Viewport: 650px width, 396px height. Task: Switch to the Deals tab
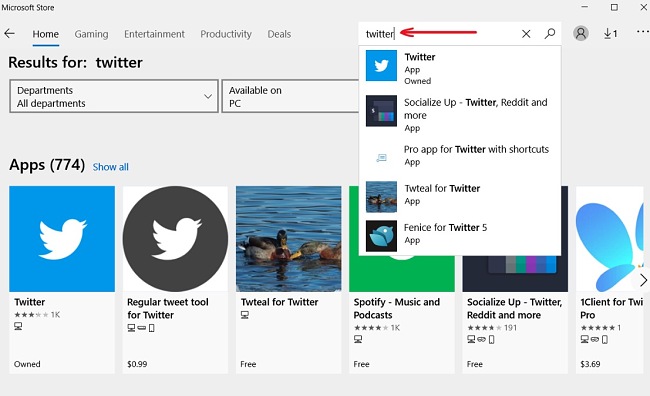(x=279, y=34)
